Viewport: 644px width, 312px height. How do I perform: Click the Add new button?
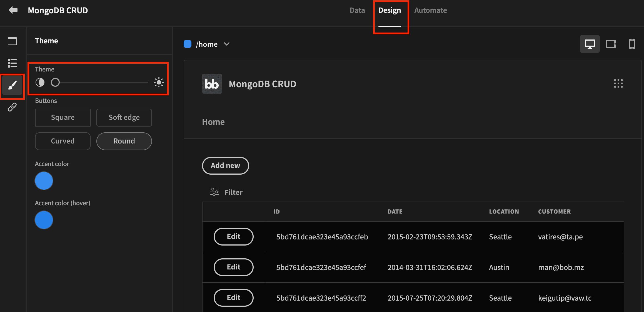(x=225, y=165)
